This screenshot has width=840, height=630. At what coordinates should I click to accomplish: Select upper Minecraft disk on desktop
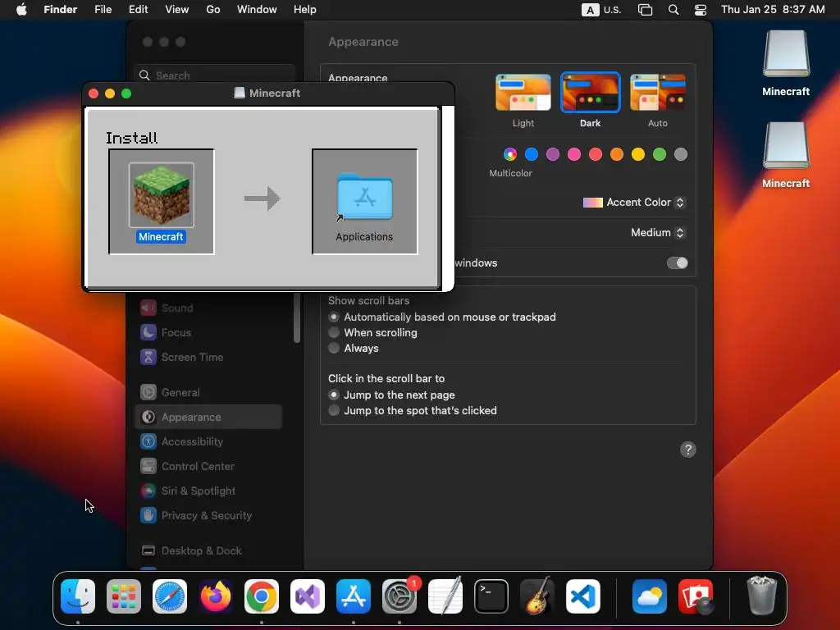click(786, 54)
